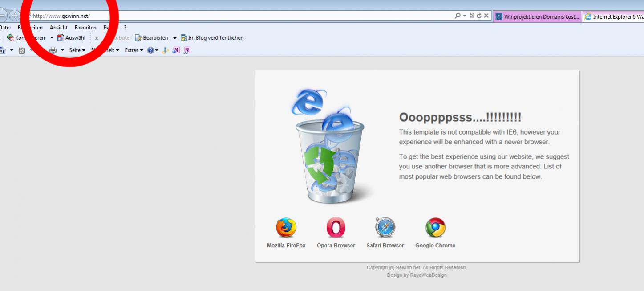Click the Mozilla Firefox browser icon
The height and width of the screenshot is (291, 644).
click(x=286, y=228)
